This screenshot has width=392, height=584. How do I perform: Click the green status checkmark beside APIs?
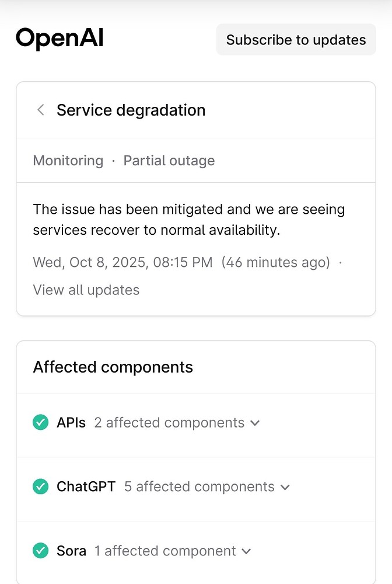[x=40, y=422]
